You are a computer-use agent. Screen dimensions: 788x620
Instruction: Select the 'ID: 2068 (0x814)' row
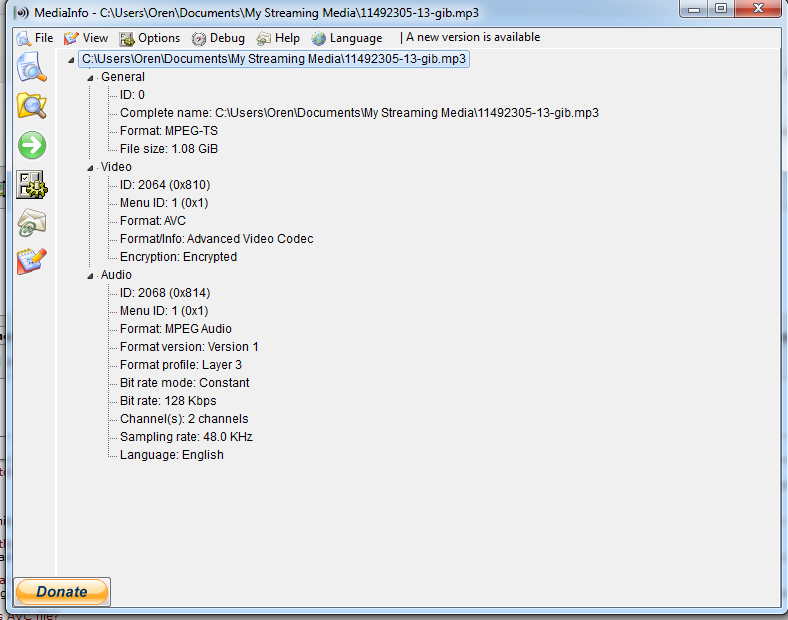coord(165,293)
